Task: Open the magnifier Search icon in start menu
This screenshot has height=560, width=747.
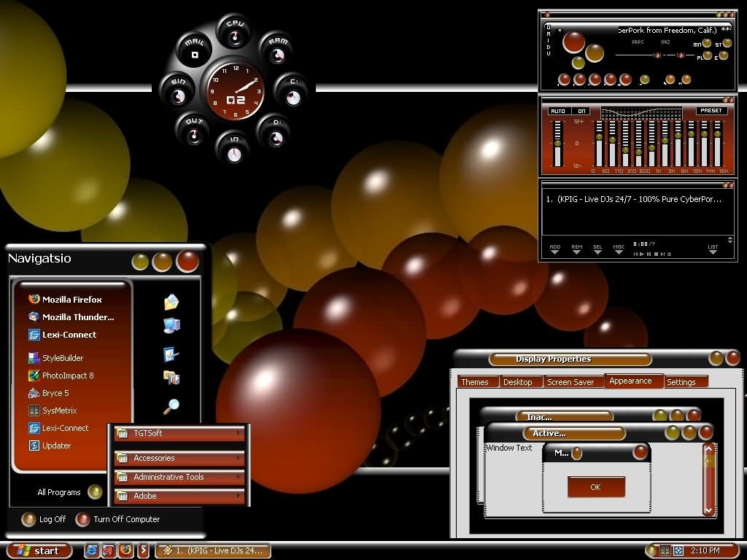Action: (171, 406)
